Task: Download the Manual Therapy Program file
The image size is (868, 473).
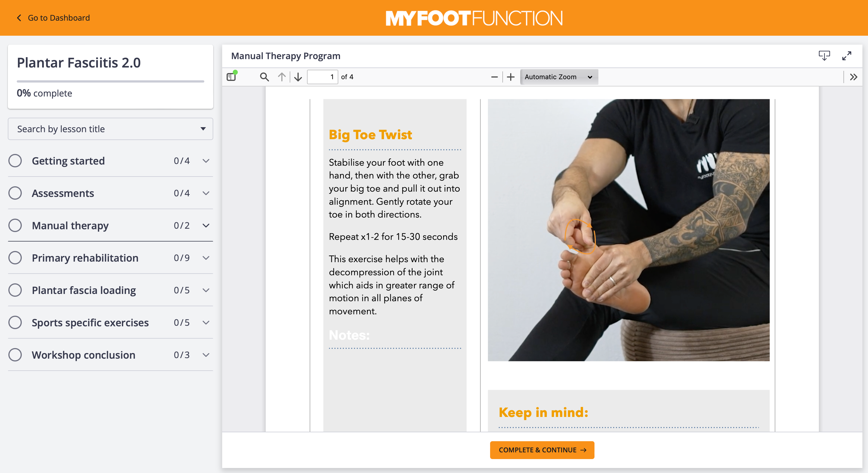Action: pos(824,55)
